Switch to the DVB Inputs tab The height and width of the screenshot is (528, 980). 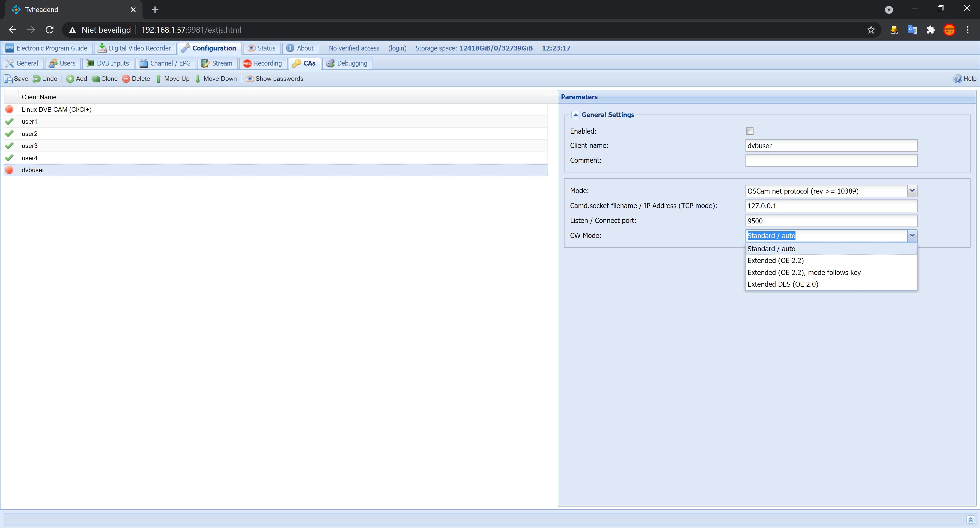click(108, 63)
